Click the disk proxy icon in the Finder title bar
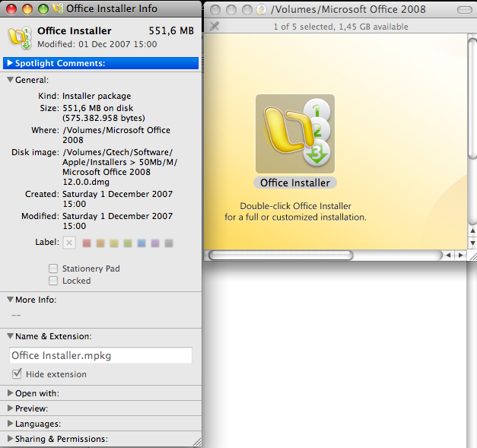Viewport: 477px width, 448px height. [261, 9]
